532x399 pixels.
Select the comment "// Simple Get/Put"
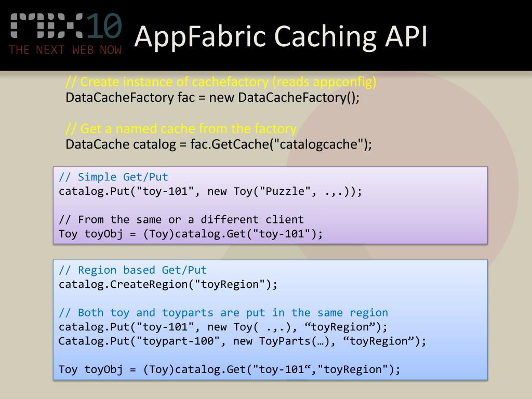tap(113, 177)
